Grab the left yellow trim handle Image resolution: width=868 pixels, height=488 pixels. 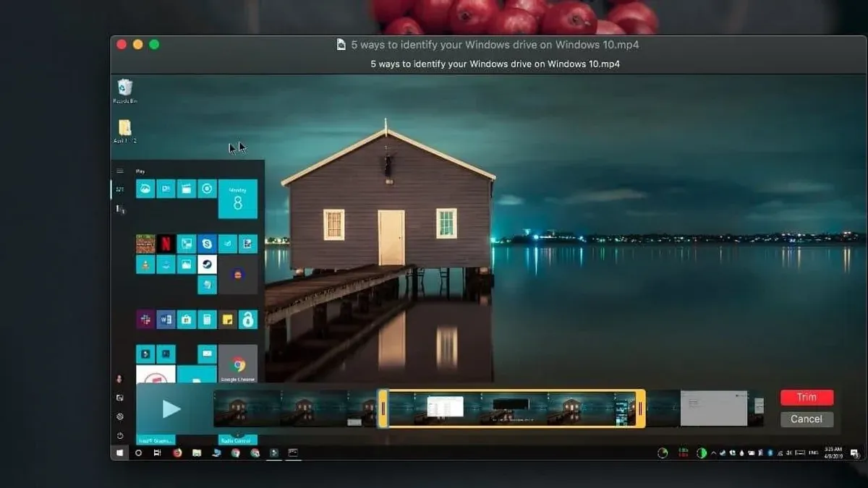tap(383, 409)
